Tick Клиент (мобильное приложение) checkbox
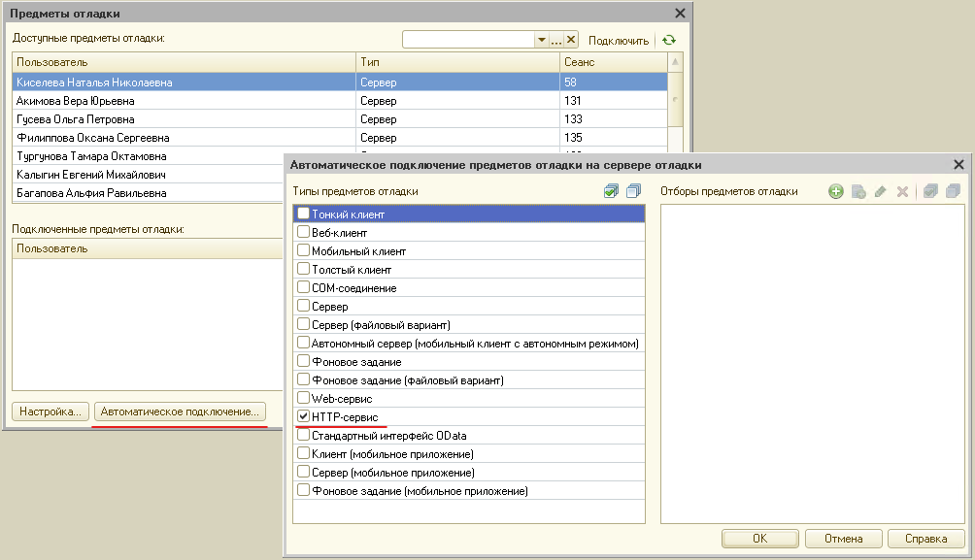Image resolution: width=975 pixels, height=560 pixels. click(303, 453)
